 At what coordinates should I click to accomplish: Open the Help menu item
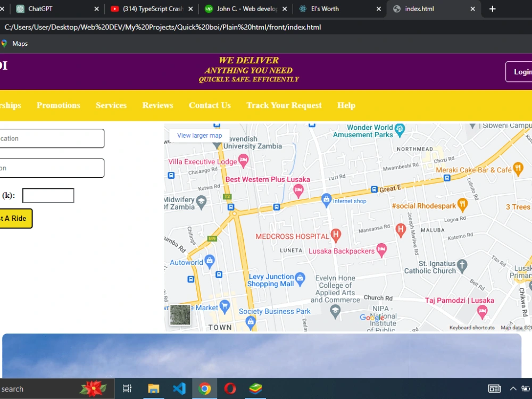pos(346,105)
